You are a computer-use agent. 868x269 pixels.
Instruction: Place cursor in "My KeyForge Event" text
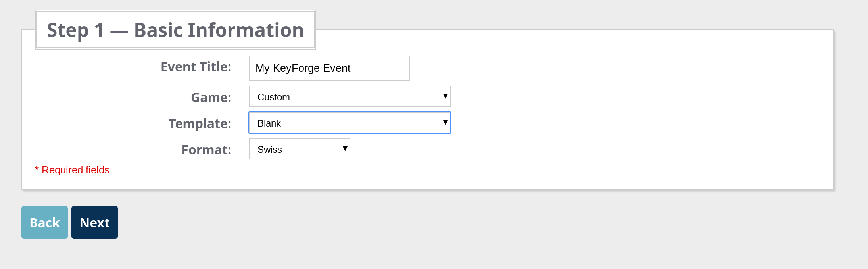(x=303, y=68)
